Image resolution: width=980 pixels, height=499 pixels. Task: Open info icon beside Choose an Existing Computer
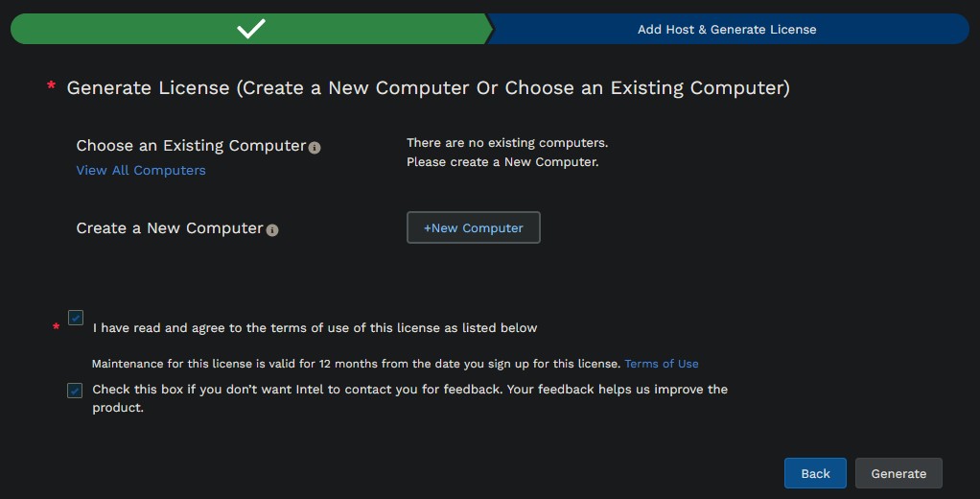coord(315,148)
